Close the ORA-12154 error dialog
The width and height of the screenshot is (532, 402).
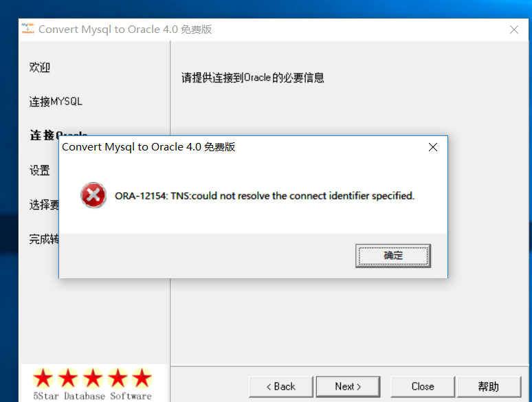[433, 147]
